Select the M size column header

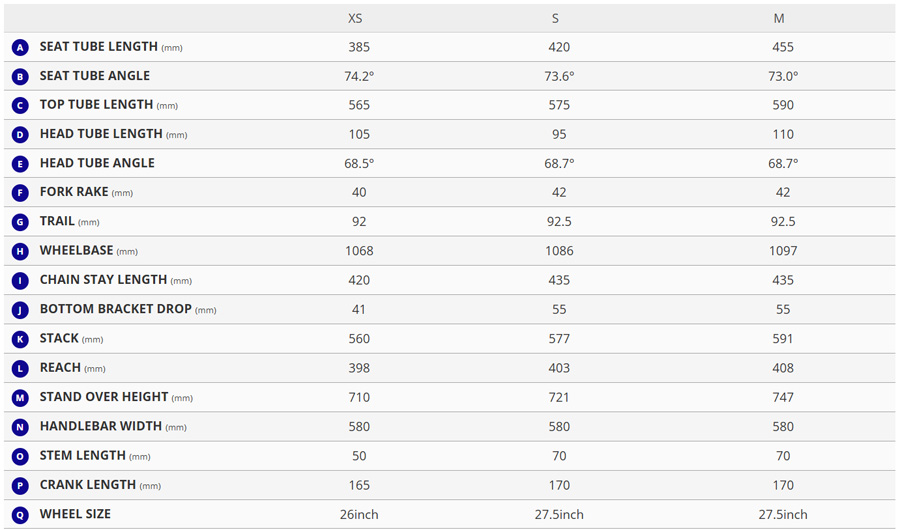coord(779,18)
